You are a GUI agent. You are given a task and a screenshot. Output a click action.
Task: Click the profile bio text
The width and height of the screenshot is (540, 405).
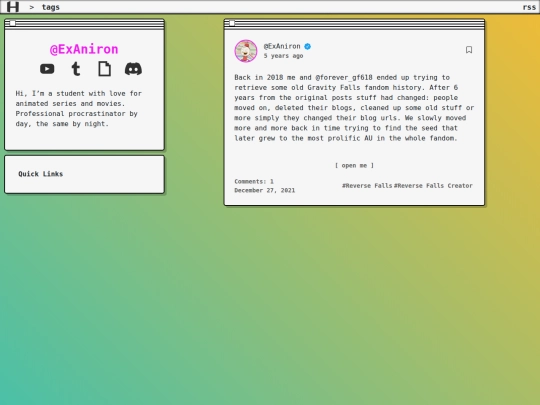pyautogui.click(x=79, y=108)
